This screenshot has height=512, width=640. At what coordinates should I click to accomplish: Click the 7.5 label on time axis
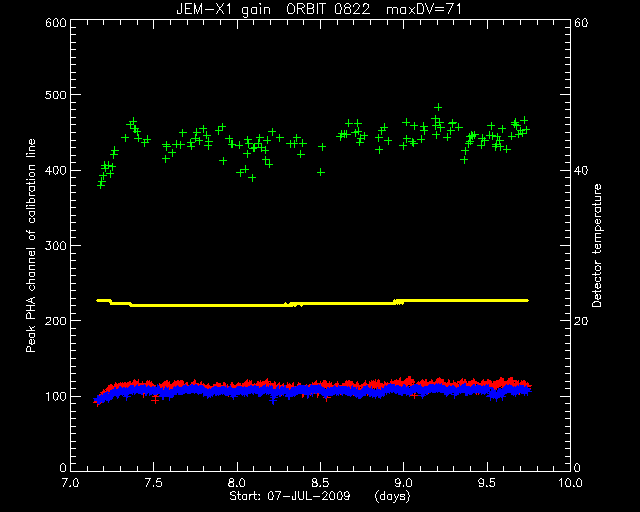click(x=153, y=483)
